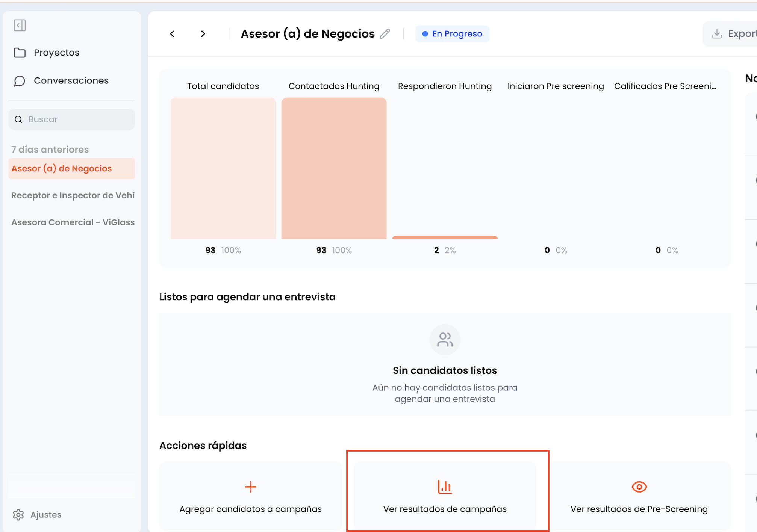Click the eye icon for Pre-Screening results
Screen dimensions: 757x532
[639, 487]
